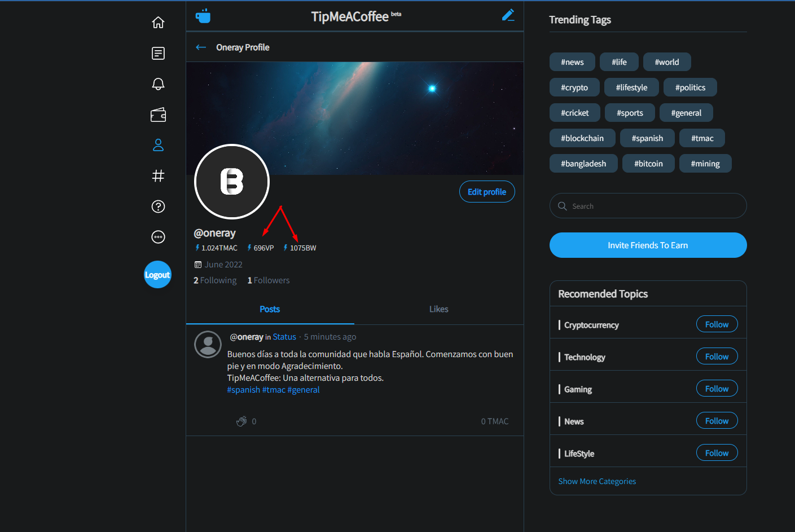The height and width of the screenshot is (532, 795).
Task: Open the #mining trending tag
Action: point(705,164)
